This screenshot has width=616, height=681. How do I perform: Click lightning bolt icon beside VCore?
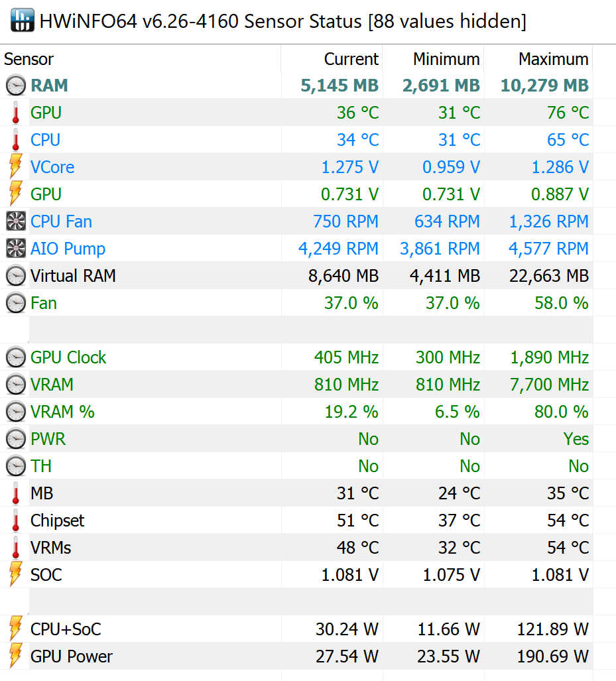click(x=16, y=167)
